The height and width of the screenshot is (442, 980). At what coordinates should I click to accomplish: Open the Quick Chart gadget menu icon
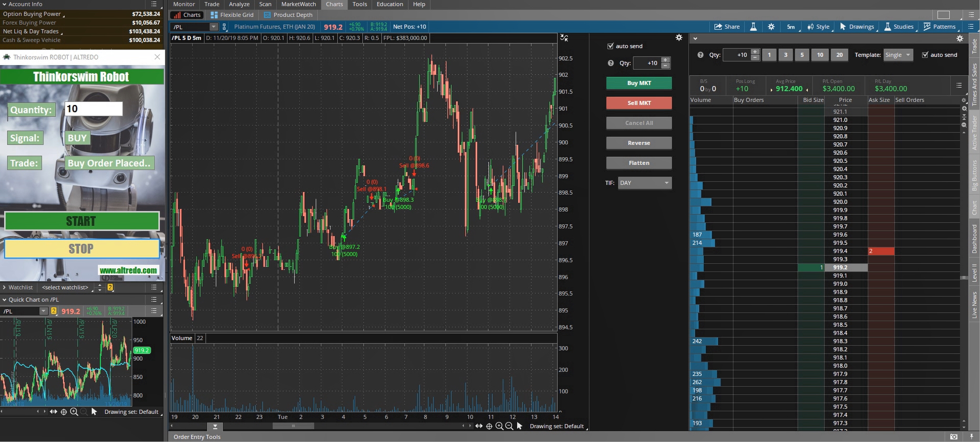point(154,300)
